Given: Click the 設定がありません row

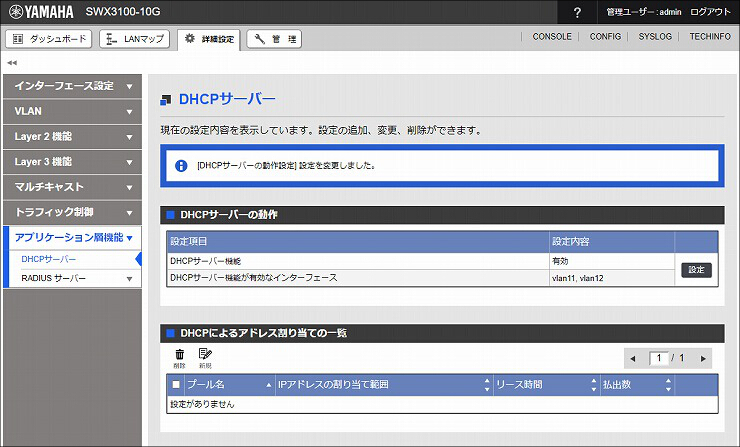Looking at the screenshot, I should point(442,404).
